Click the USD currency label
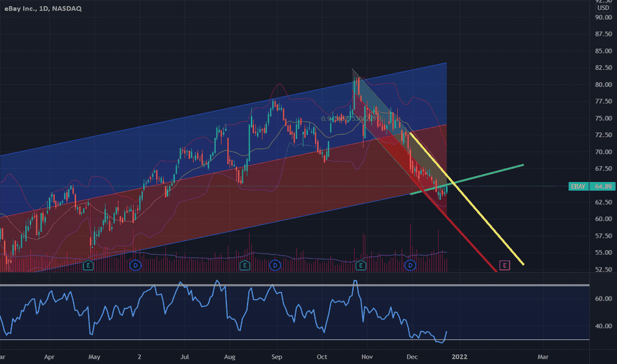Screen dimensions: 617x364 click(x=603, y=8)
